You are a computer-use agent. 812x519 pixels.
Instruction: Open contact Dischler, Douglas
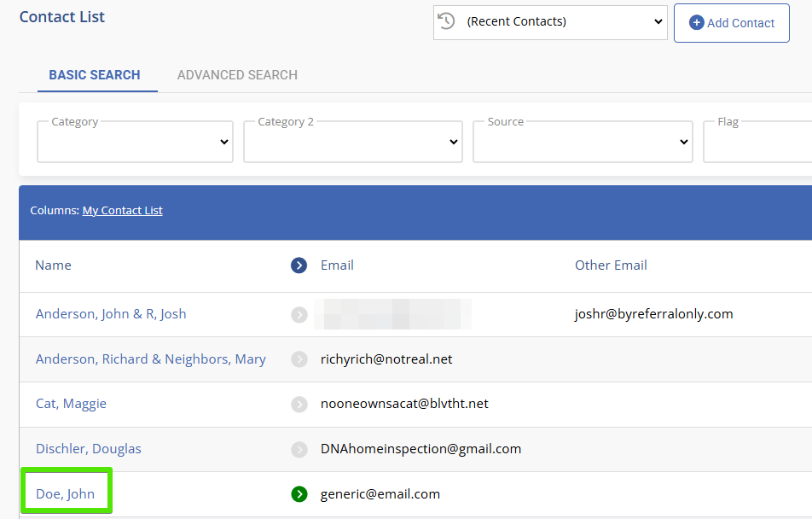[89, 449]
